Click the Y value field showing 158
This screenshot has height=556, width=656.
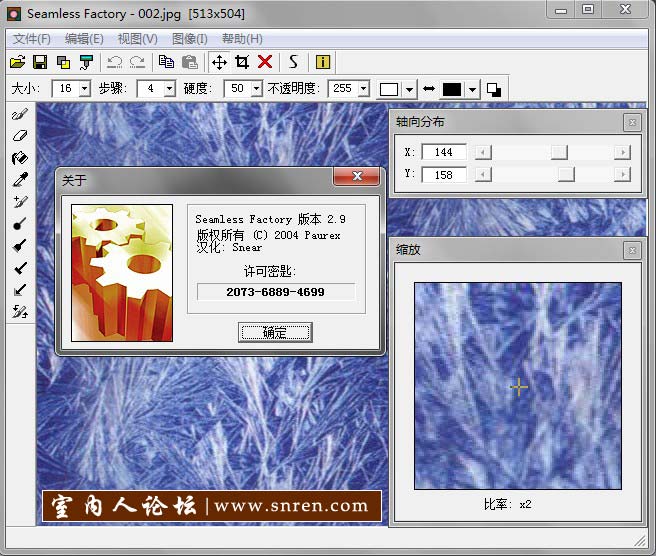(x=443, y=174)
